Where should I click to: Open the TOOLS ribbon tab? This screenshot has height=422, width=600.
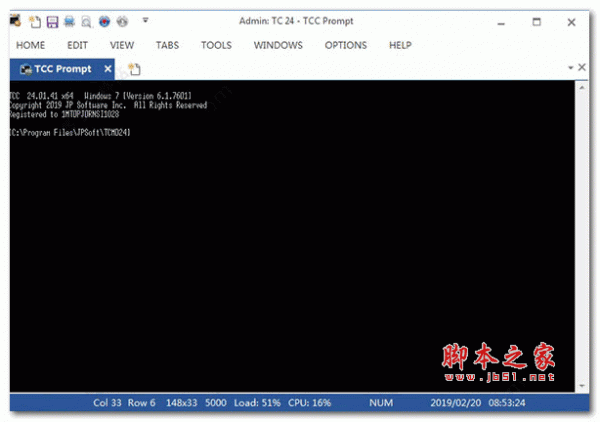(216, 45)
